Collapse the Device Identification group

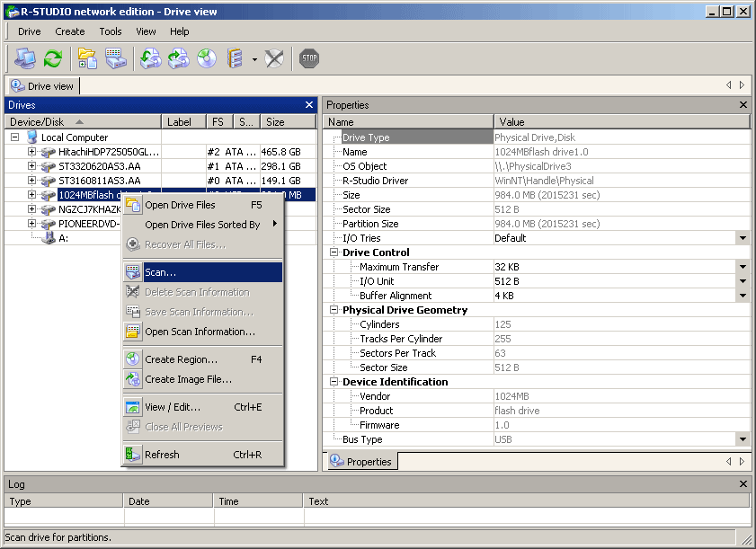(x=334, y=382)
